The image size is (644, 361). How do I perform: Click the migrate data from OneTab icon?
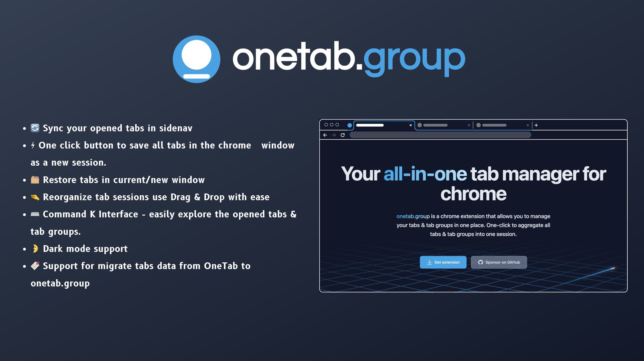35,266
